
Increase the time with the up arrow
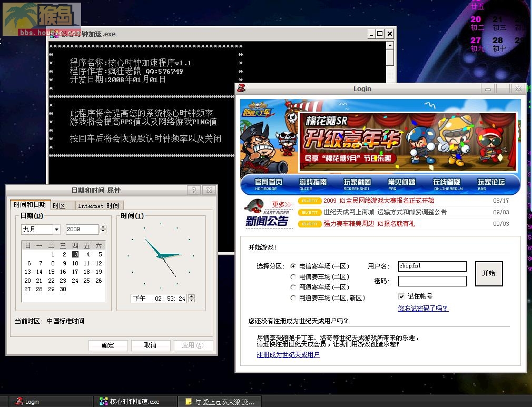[x=192, y=296]
